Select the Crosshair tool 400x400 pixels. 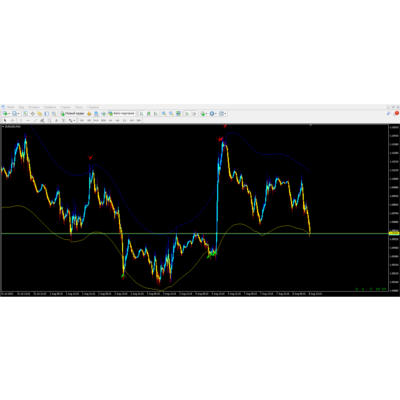[12, 120]
